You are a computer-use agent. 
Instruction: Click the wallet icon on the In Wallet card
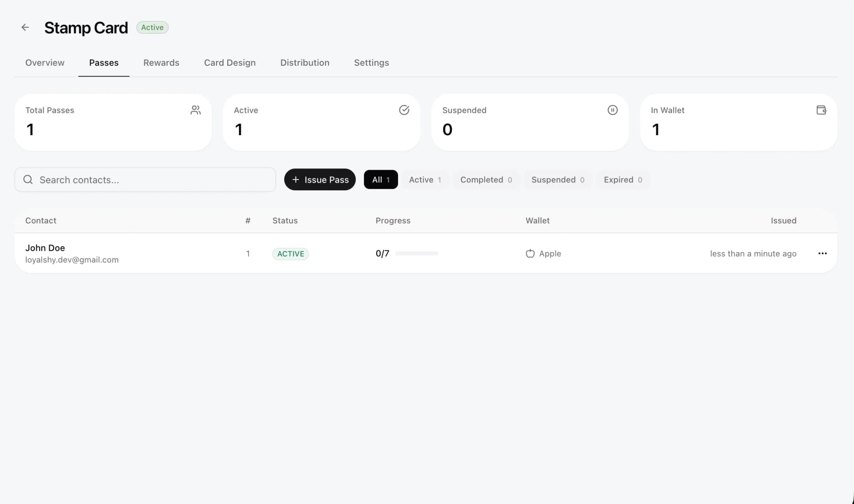click(x=821, y=110)
